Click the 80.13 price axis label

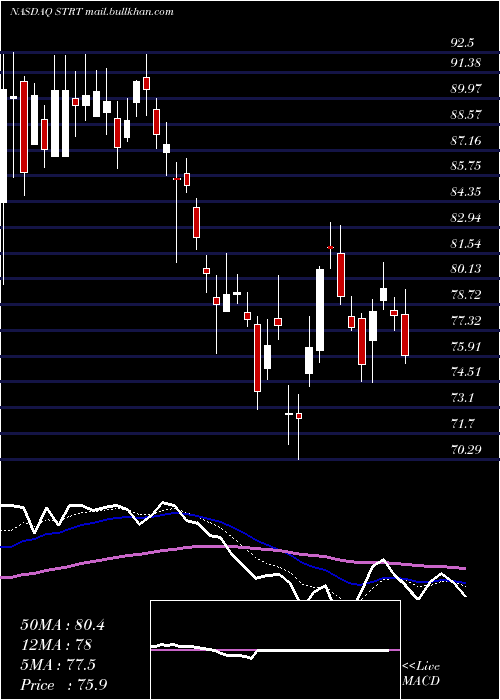tap(465, 269)
